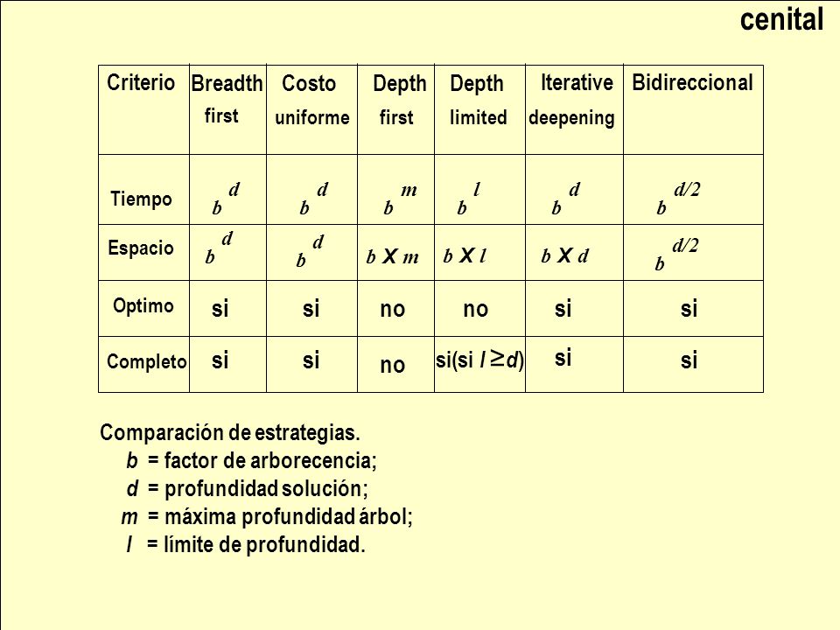Image resolution: width=840 pixels, height=630 pixels.
Task: Click the b^m cell under Depth first
Action: [x=395, y=190]
